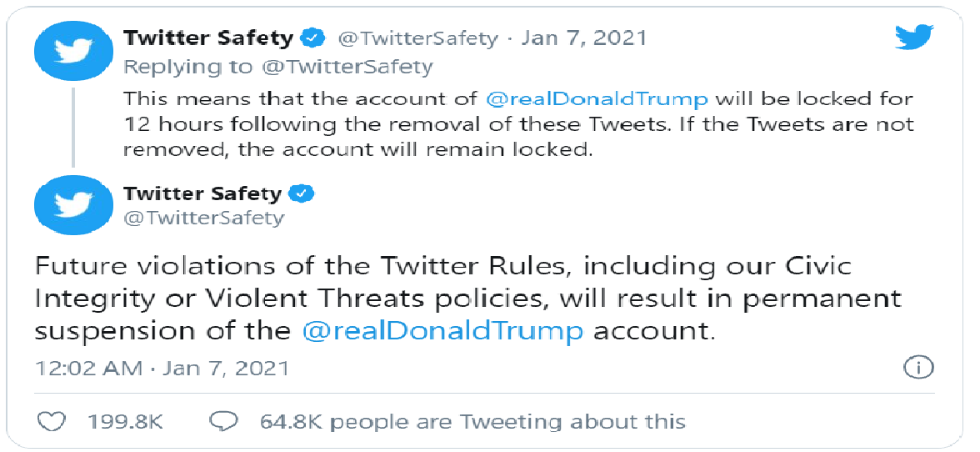Image resolution: width=980 pixels, height=452 pixels.
Task: Open the @TwitterSafety handle below the main name
Action: coord(204,218)
